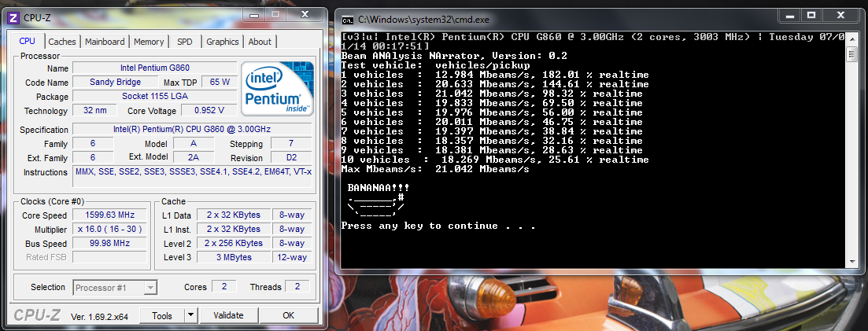Go to the SPD tab
This screenshot has height=331, width=868.
[x=185, y=42]
